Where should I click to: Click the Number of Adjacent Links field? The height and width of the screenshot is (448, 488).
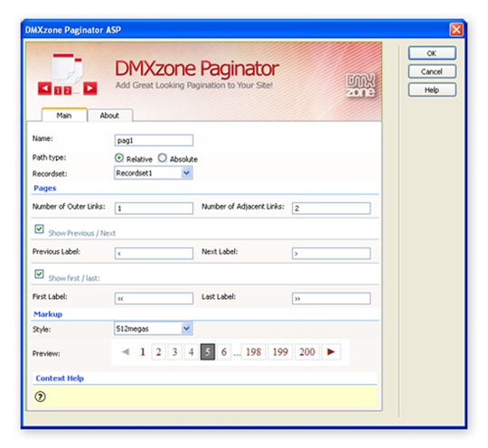click(x=331, y=208)
